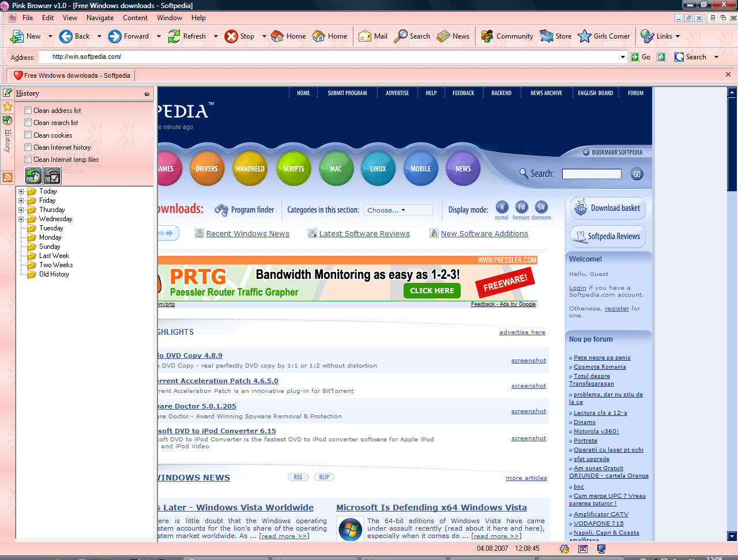
Task: Click the blue clock clean-history button
Action: coord(33,176)
